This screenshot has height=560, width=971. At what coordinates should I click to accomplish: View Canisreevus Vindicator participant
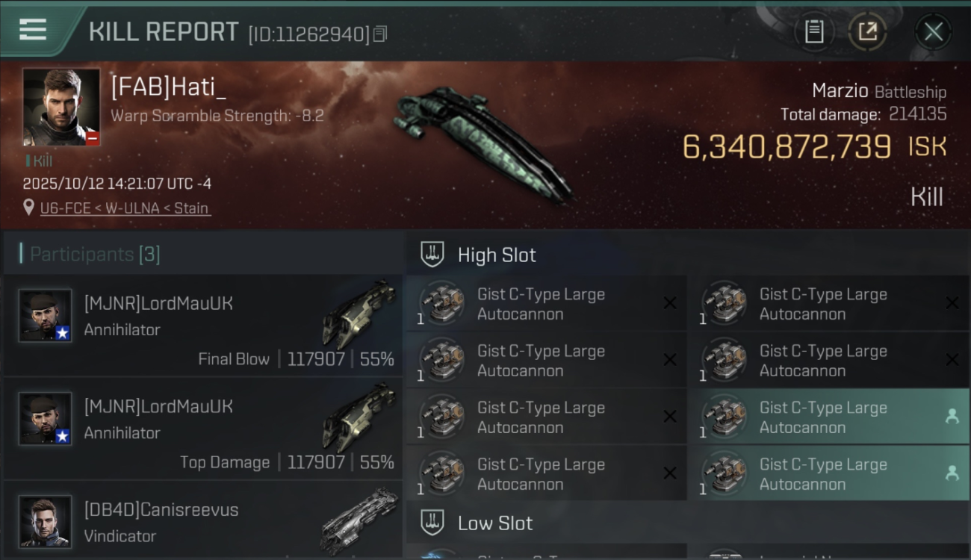203,520
